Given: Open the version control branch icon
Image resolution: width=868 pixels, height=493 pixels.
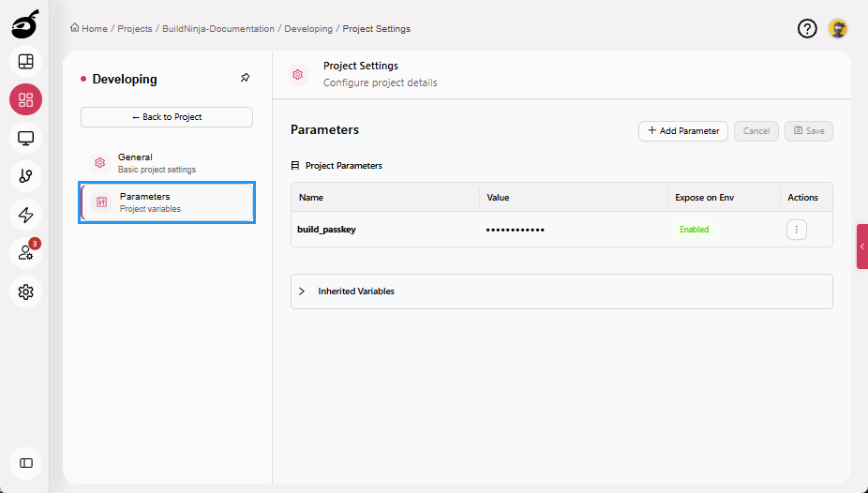Looking at the screenshot, I should (x=25, y=176).
